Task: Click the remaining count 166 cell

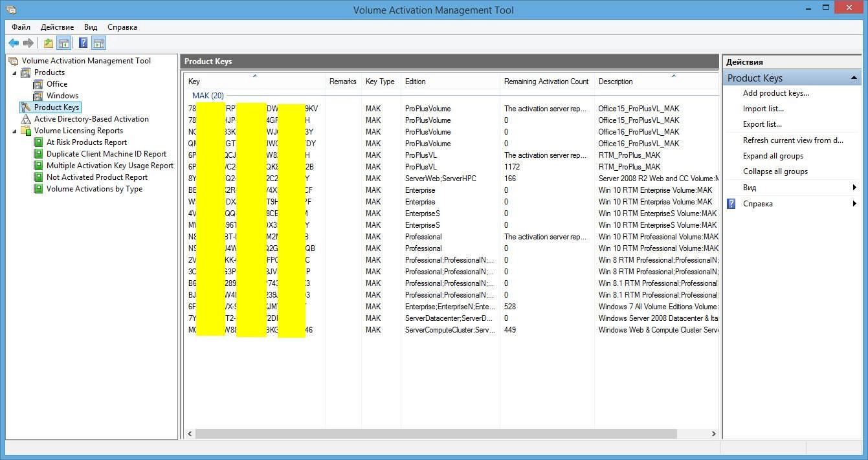Action: pyautogui.click(x=510, y=179)
